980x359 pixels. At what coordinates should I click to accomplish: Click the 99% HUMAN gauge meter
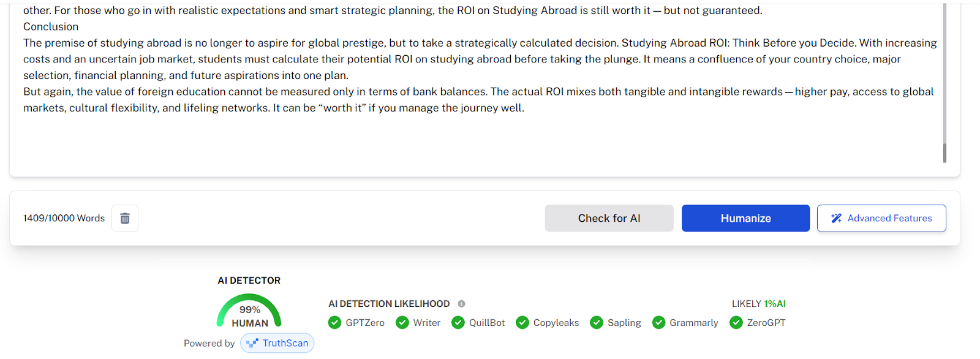click(x=249, y=311)
